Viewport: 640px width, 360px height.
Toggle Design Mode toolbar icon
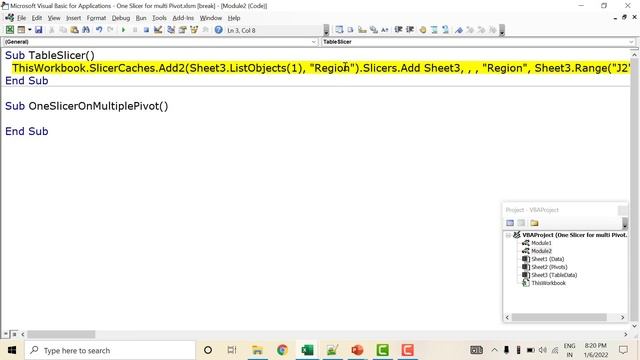(x=158, y=30)
